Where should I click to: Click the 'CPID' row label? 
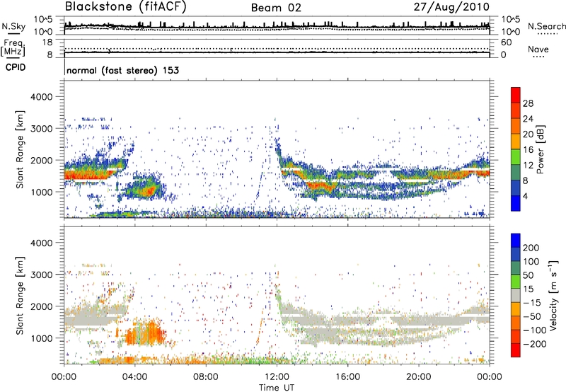click(x=16, y=67)
